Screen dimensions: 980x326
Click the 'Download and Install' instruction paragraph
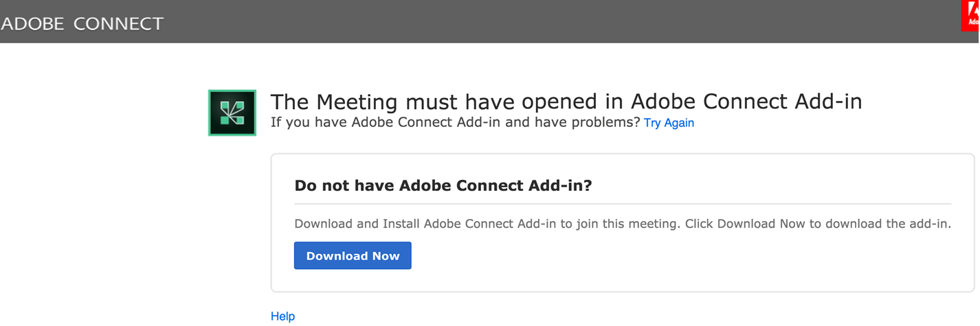click(481, 224)
